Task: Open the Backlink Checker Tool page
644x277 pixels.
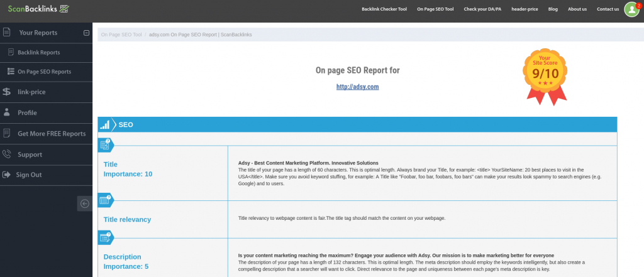Action: (384, 9)
